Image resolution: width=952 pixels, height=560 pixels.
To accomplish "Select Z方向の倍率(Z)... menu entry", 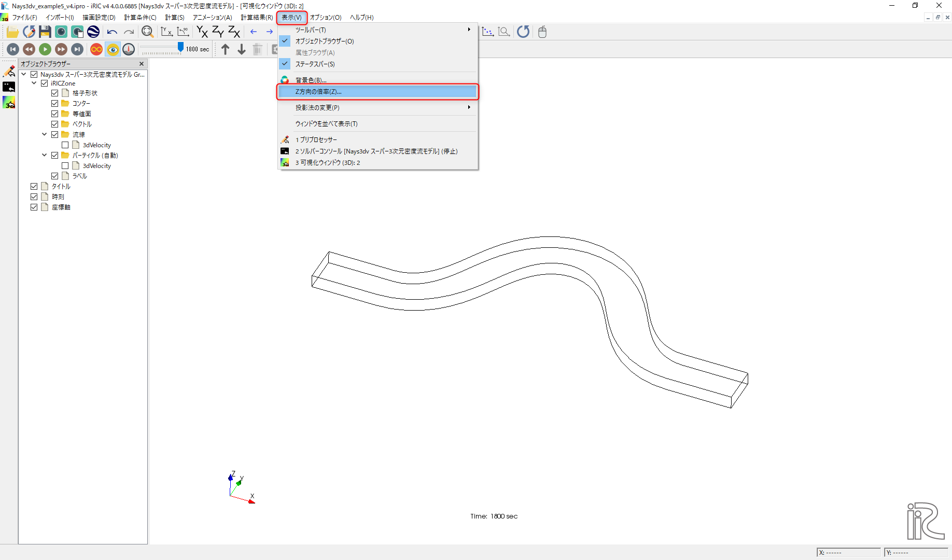I will tap(378, 92).
